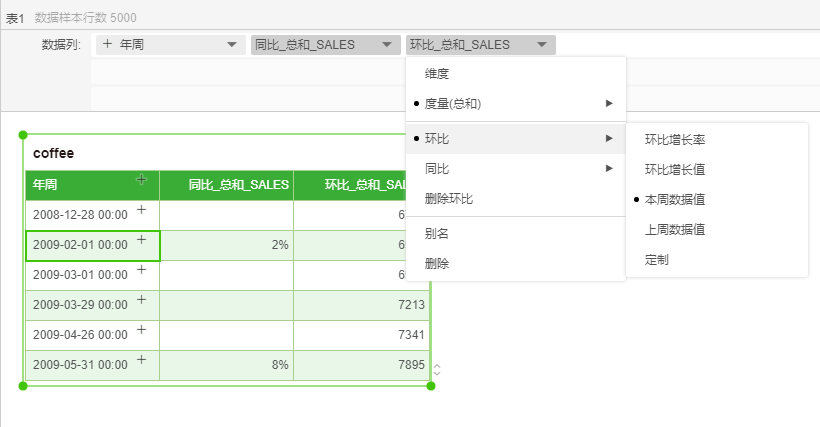Screen dimensions: 820x427
Task: Click 删除环比 menu entry
Action: click(449, 199)
